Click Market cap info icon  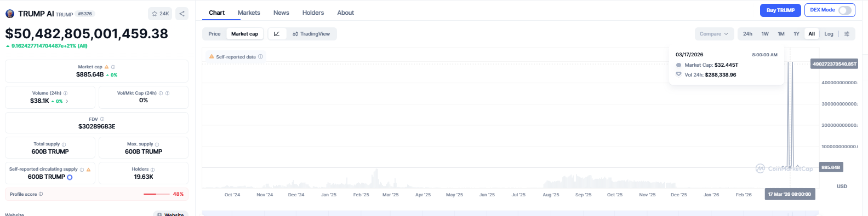pyautogui.click(x=113, y=67)
